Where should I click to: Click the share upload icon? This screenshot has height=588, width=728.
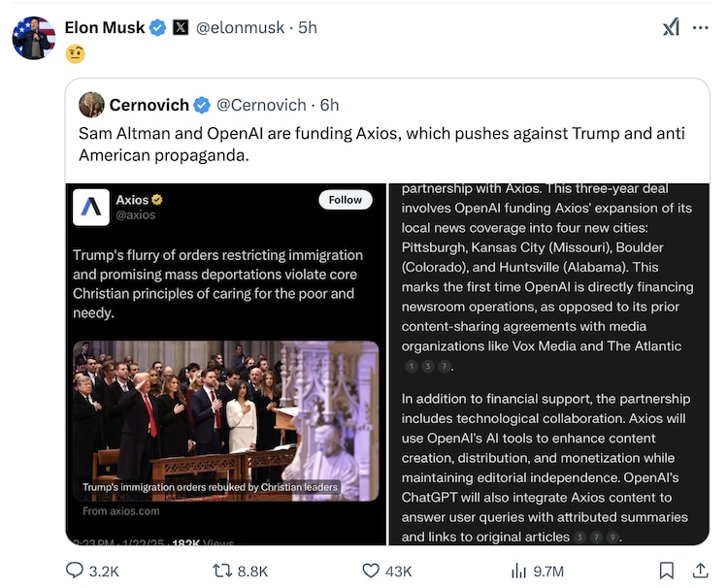tap(699, 571)
